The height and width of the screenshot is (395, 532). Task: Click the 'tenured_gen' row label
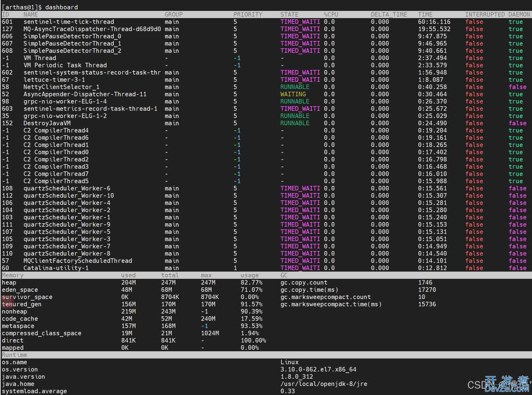tap(22, 304)
